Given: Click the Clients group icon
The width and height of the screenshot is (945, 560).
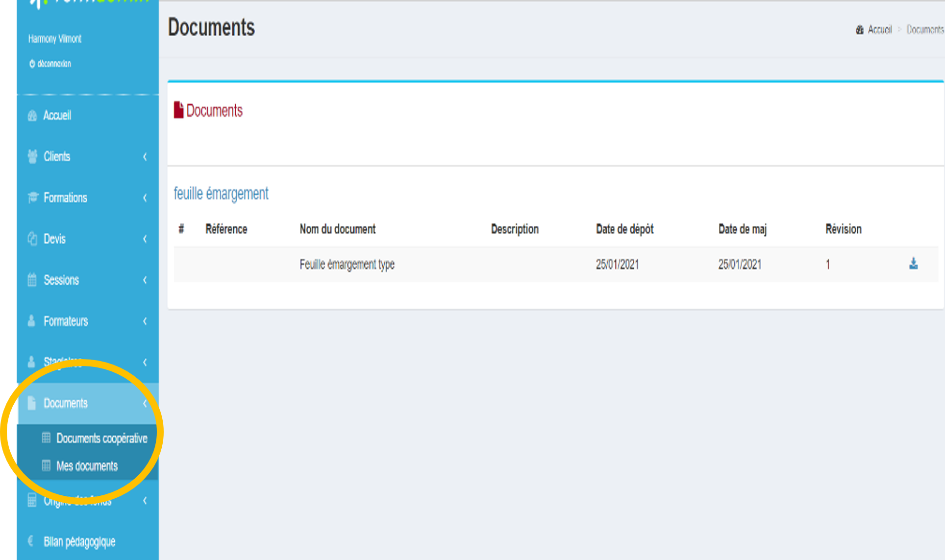Looking at the screenshot, I should click(x=32, y=156).
